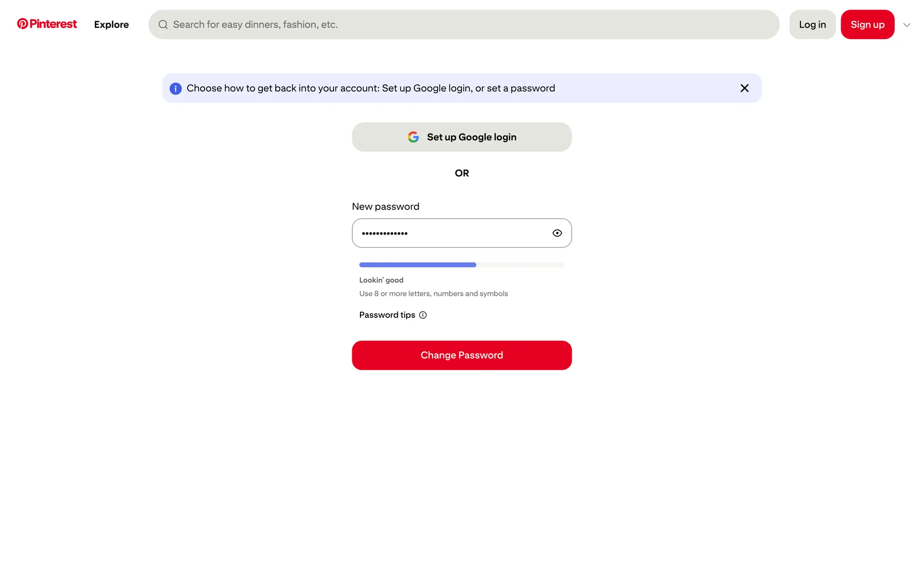Click the New password label

(385, 207)
